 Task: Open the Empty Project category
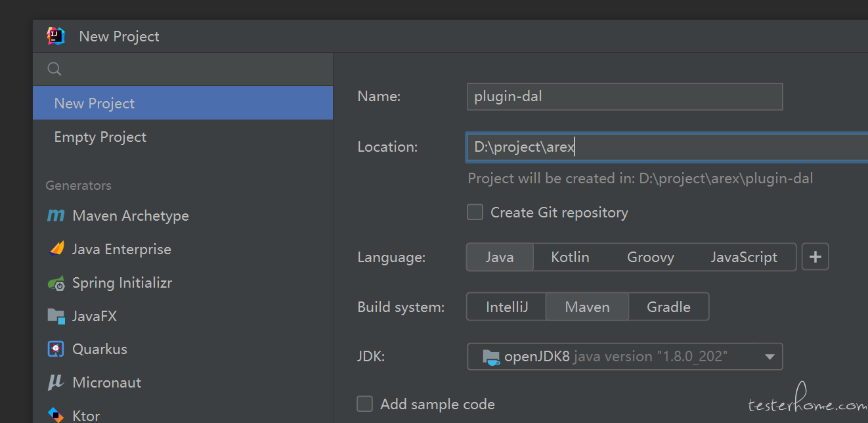click(x=183, y=137)
